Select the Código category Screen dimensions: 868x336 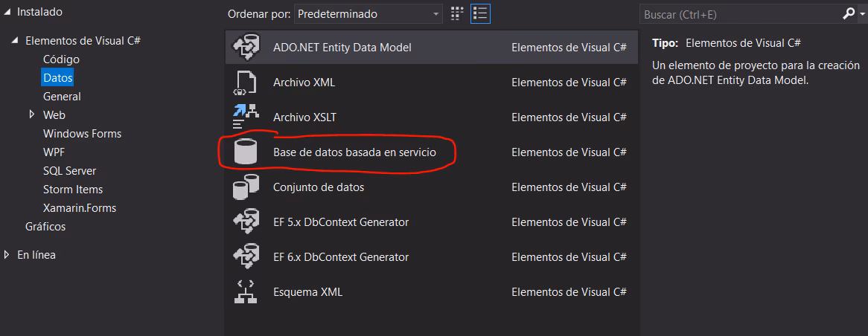pos(62,59)
